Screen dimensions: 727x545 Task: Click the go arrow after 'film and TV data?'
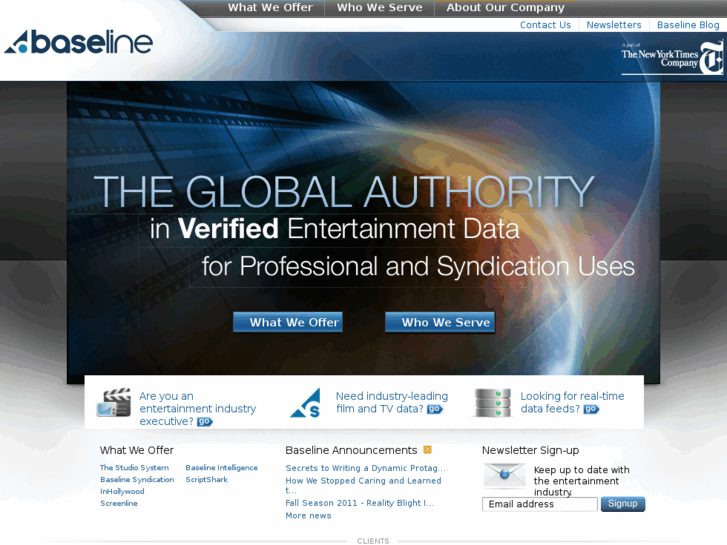tap(435, 409)
